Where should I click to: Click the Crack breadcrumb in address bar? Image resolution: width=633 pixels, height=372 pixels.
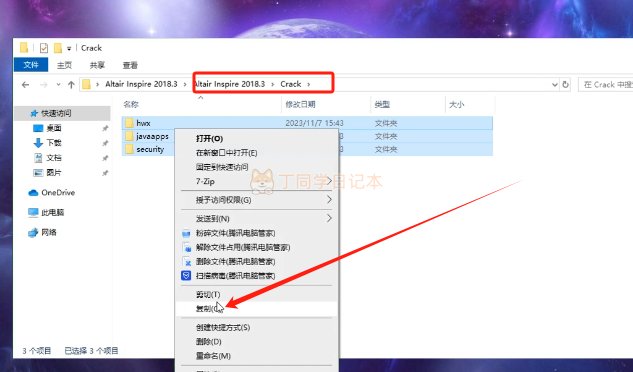(x=291, y=84)
